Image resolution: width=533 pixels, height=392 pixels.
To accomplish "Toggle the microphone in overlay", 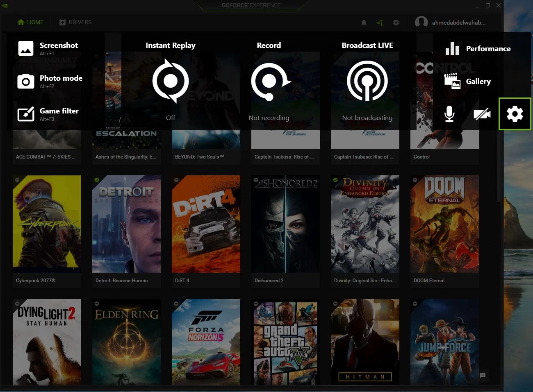I will coord(449,114).
